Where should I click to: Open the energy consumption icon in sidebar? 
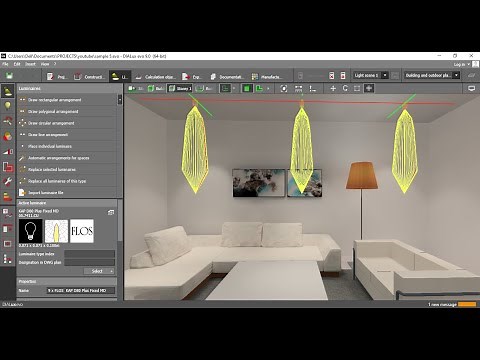7,197
